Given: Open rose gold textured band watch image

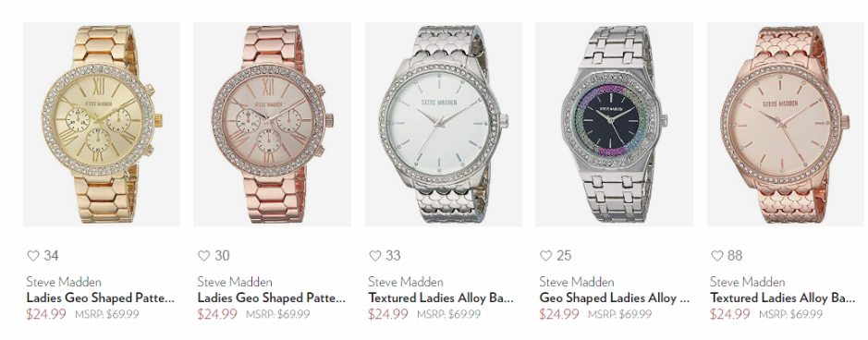Looking at the screenshot, I should pos(785,124).
